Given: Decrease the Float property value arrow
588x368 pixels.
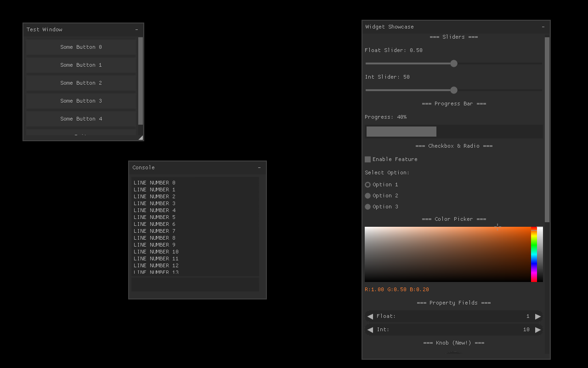Looking at the screenshot, I should 370,316.
